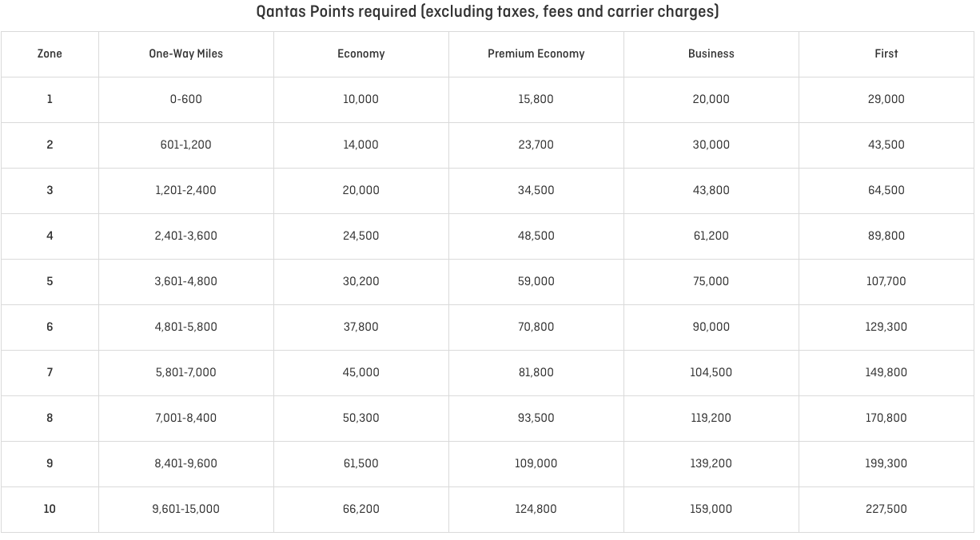This screenshot has height=540, width=980.
Task: Select the One-Way Miles column header
Action: pos(185,54)
